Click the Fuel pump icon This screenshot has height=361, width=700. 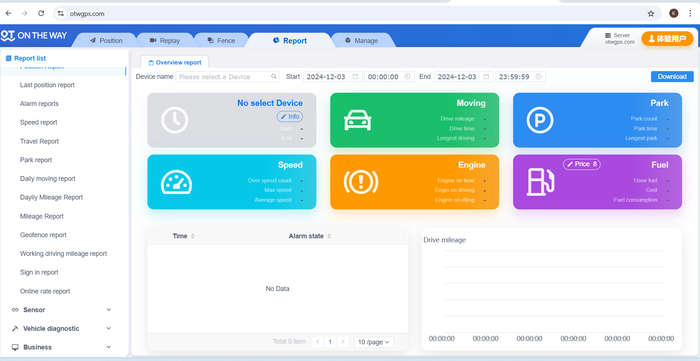tap(540, 182)
